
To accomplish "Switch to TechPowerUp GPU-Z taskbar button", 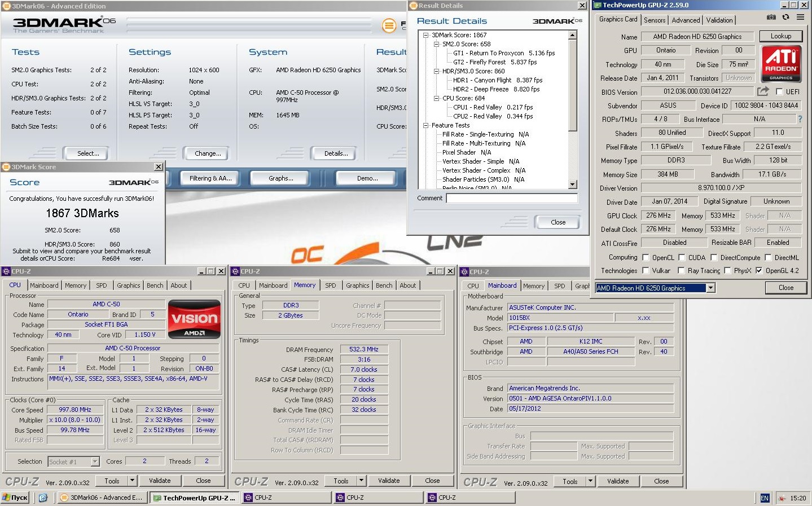I will [195, 498].
